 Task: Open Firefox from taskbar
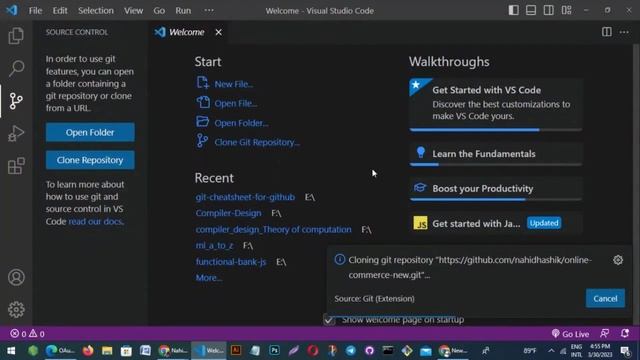pyautogui.click(x=88, y=351)
